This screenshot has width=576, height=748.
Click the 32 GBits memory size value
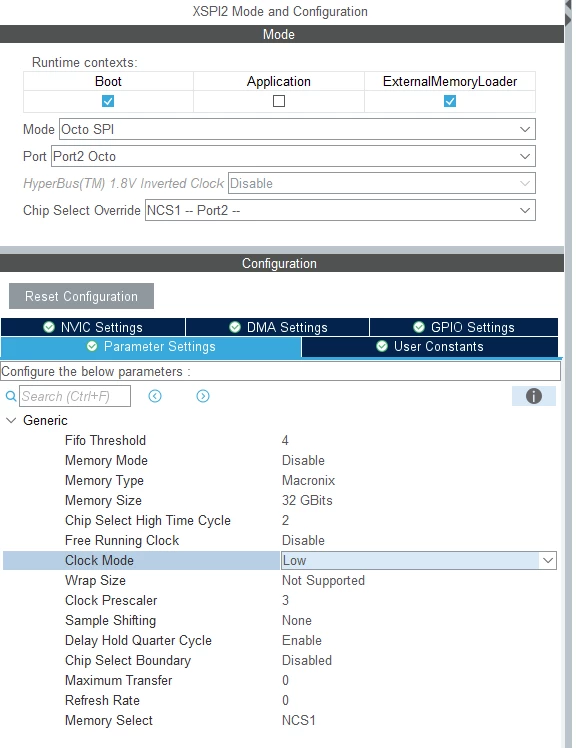point(307,500)
